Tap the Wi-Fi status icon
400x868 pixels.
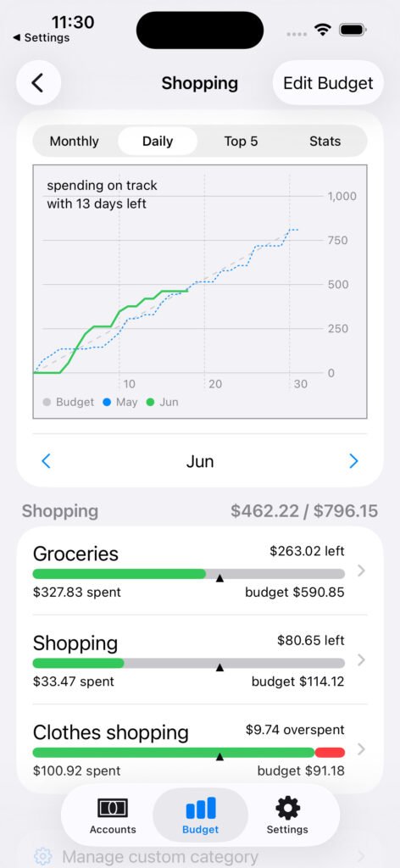pyautogui.click(x=322, y=30)
